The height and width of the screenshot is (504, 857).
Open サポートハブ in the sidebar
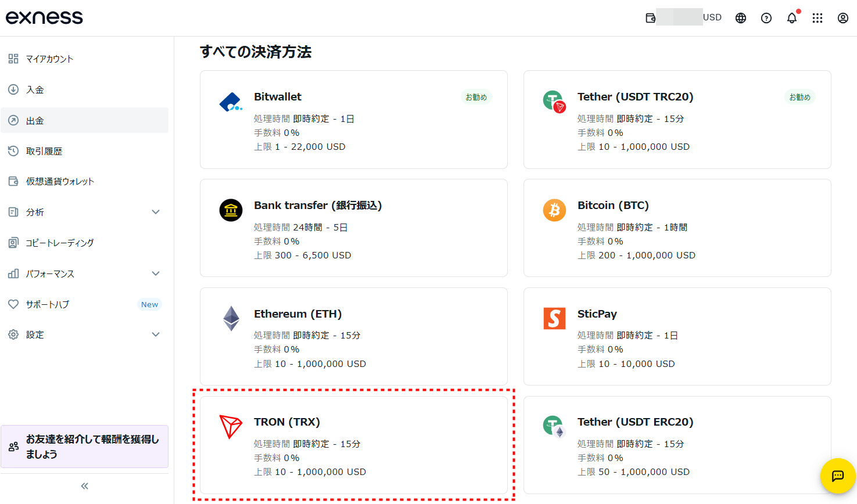pos(85,304)
